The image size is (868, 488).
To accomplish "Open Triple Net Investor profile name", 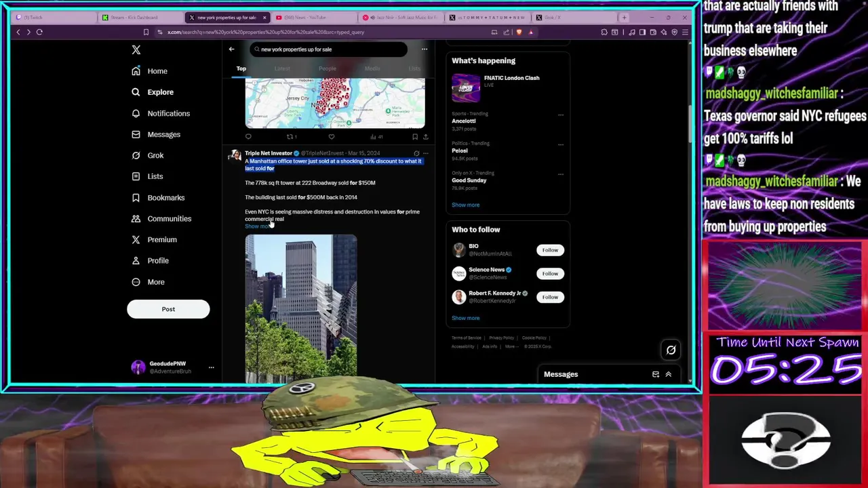I will [x=269, y=153].
